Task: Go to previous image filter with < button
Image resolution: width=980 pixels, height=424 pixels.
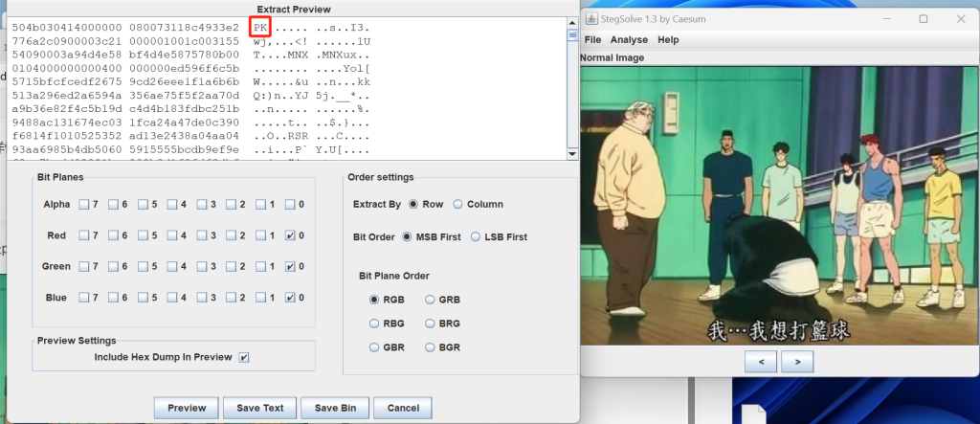Action: 761,362
